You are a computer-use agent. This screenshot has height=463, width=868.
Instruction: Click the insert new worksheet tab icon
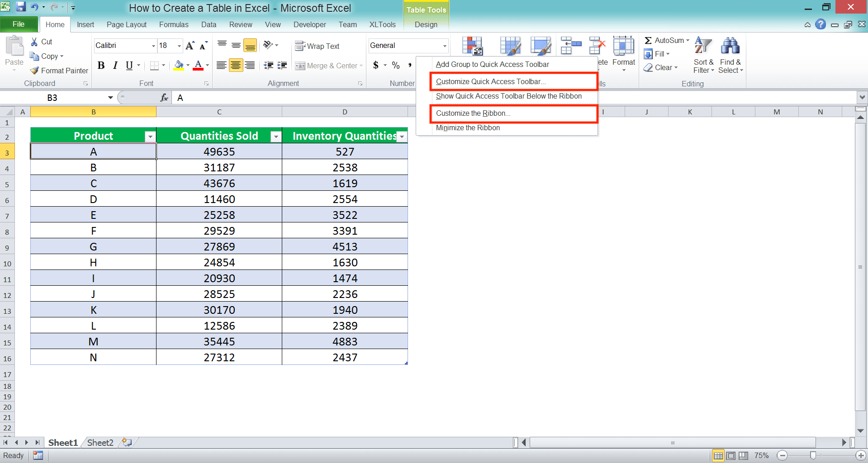127,443
